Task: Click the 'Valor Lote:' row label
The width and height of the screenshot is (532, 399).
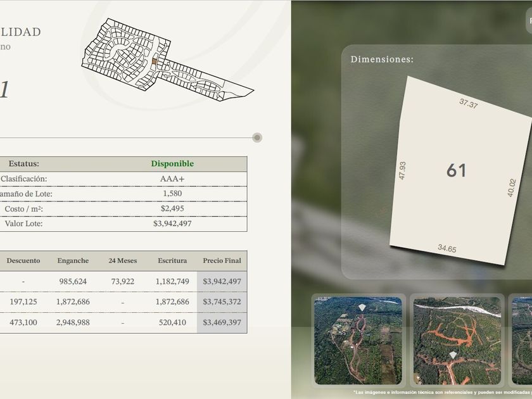Action: point(24,224)
